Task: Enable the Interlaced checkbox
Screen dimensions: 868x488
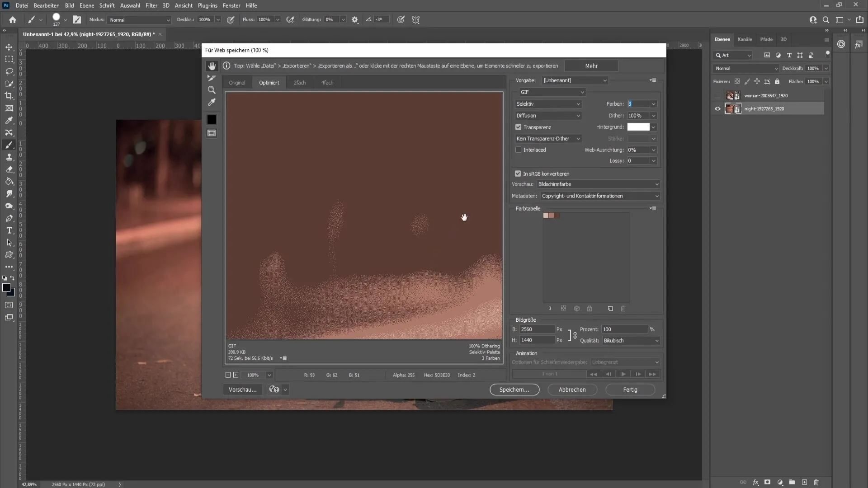Action: click(x=519, y=150)
